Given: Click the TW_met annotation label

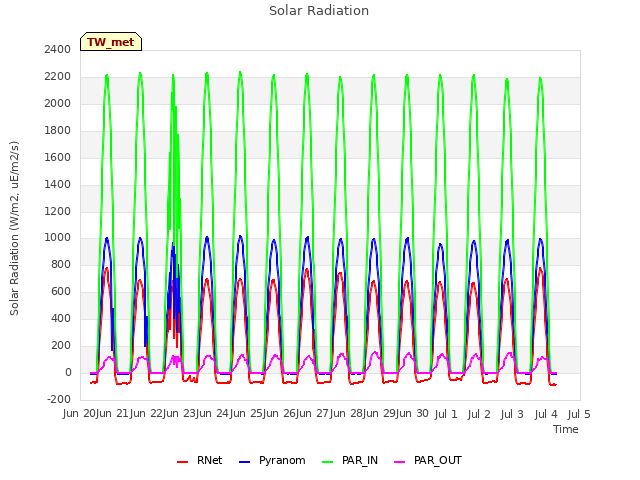Looking at the screenshot, I should click(111, 42).
